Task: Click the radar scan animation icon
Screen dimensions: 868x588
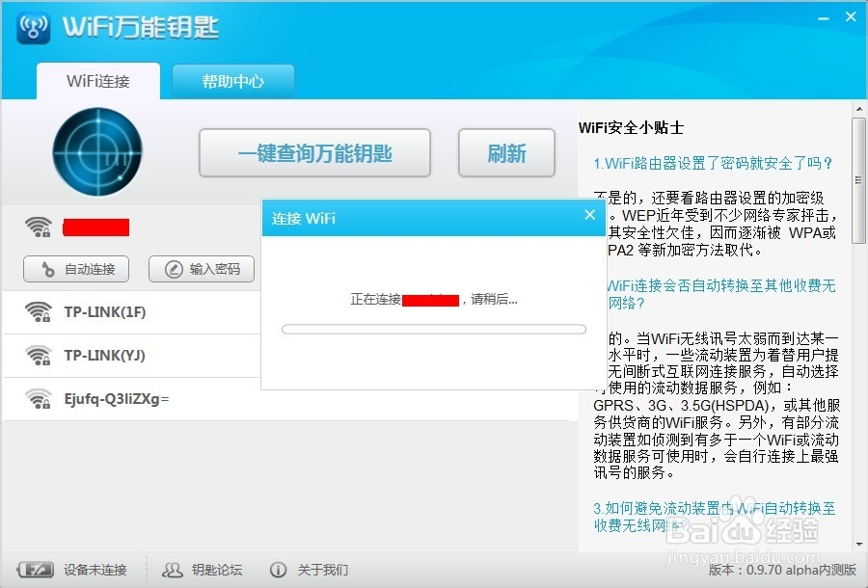Action: click(97, 151)
